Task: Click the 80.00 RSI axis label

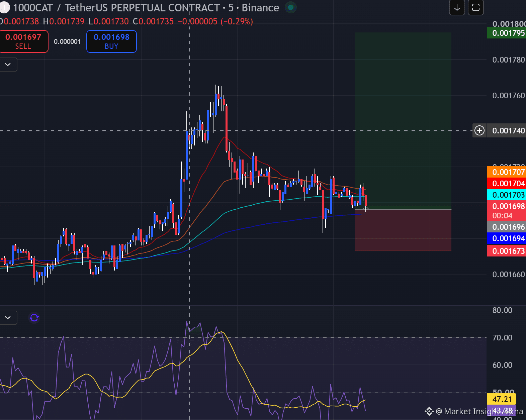Action: 502,310
